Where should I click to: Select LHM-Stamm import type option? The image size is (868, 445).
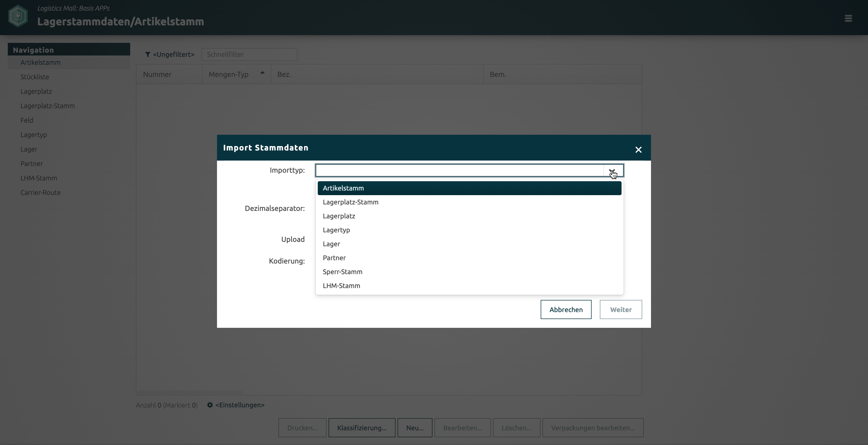(x=341, y=285)
